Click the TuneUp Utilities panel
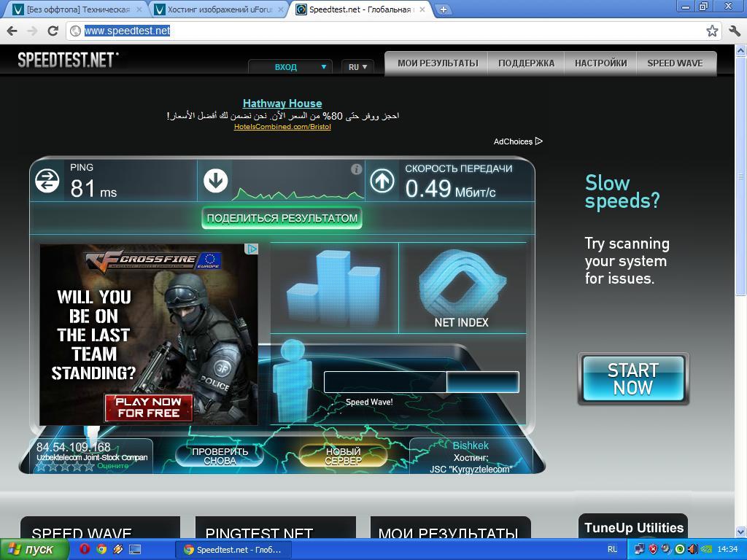The height and width of the screenshot is (560, 747). [633, 526]
